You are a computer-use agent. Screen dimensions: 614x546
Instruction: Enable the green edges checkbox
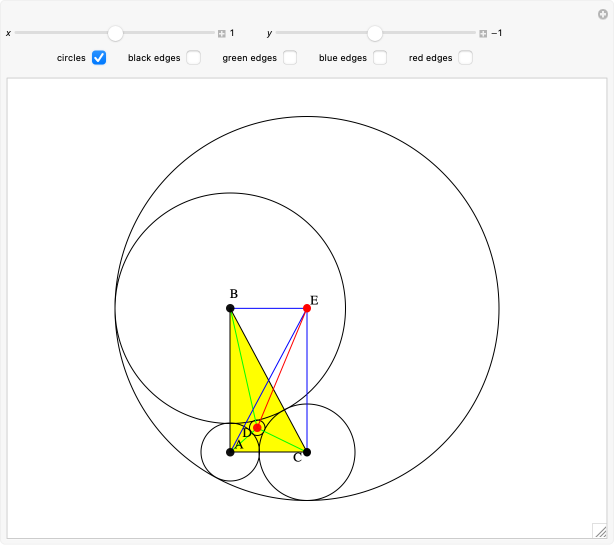point(289,58)
